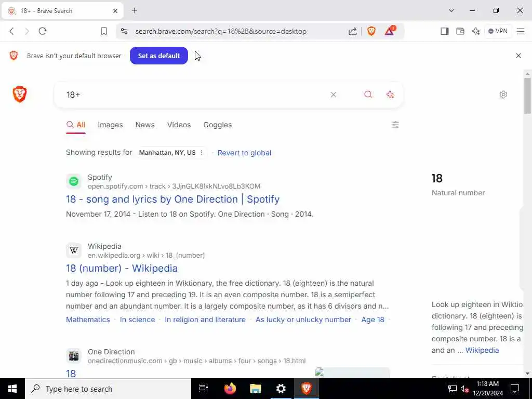Go back using the browser back arrow
This screenshot has width=532, height=399.
click(x=11, y=31)
